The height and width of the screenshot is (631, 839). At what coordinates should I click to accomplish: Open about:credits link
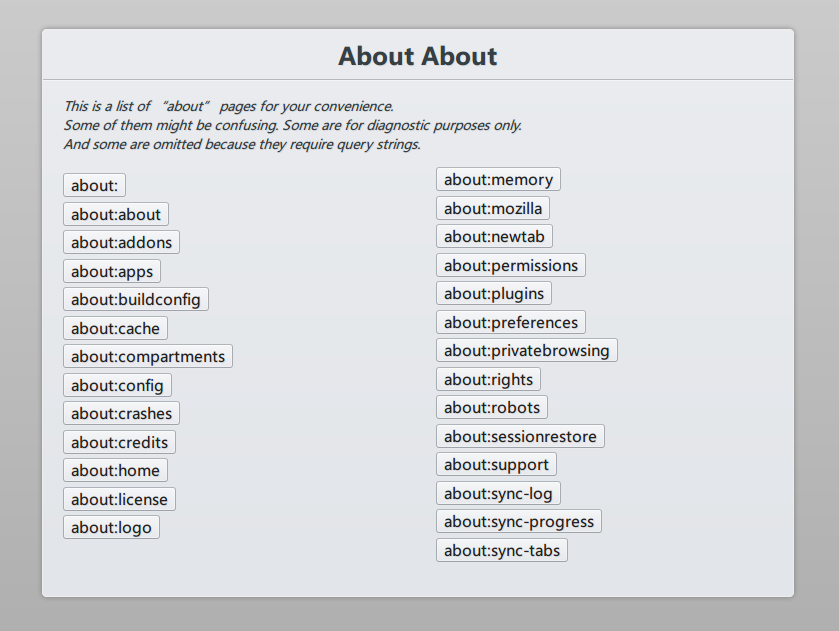(x=120, y=442)
